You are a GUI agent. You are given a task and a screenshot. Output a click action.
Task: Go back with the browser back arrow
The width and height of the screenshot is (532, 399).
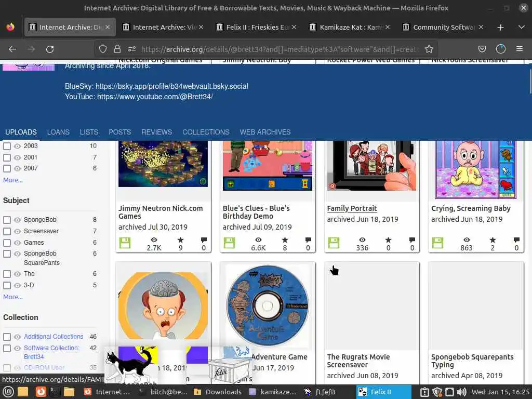point(12,49)
